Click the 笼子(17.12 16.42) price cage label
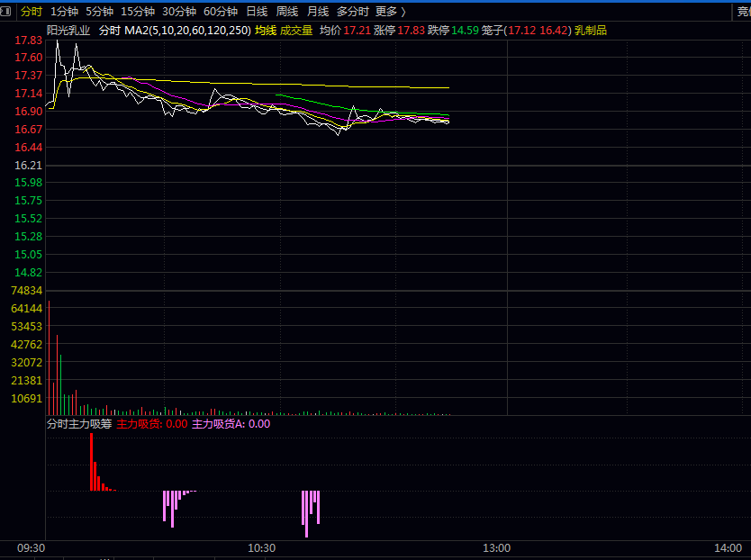Image resolution: width=751 pixels, height=560 pixels. tap(527, 31)
